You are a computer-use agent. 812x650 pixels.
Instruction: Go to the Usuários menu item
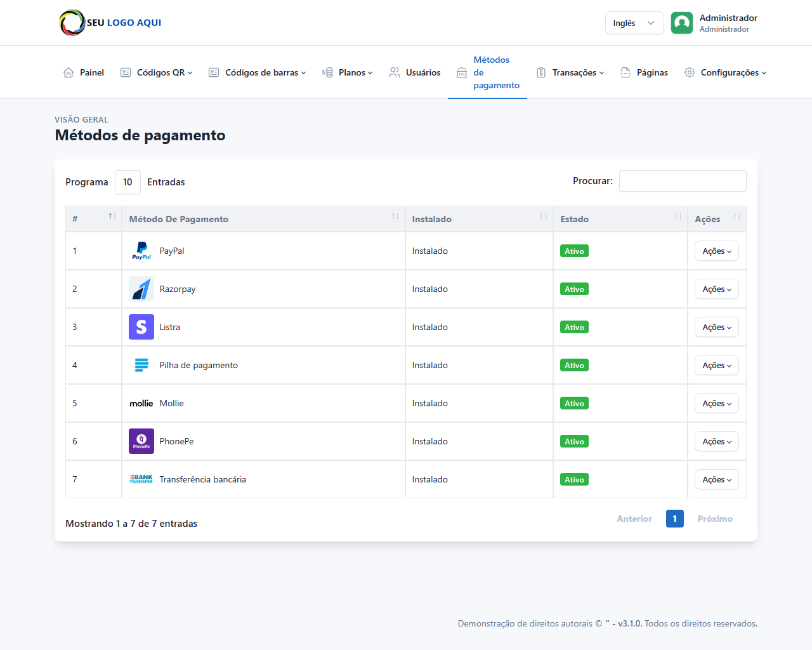[x=415, y=72]
